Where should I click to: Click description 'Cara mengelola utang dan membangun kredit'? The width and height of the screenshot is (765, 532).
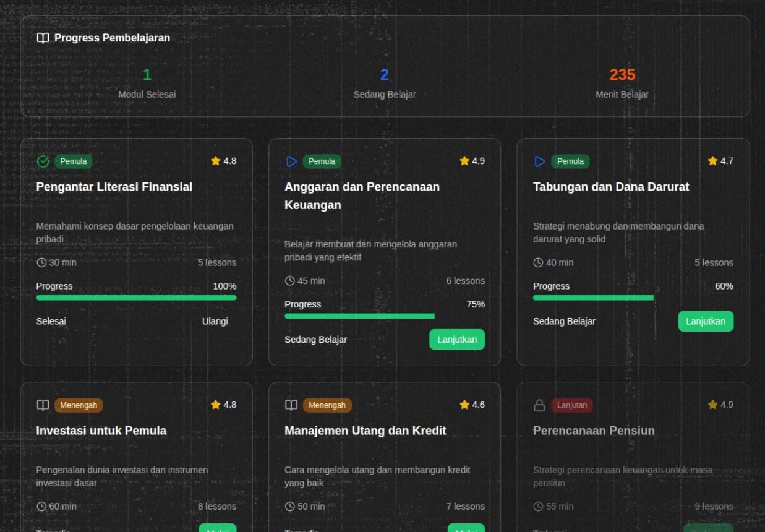point(377,476)
